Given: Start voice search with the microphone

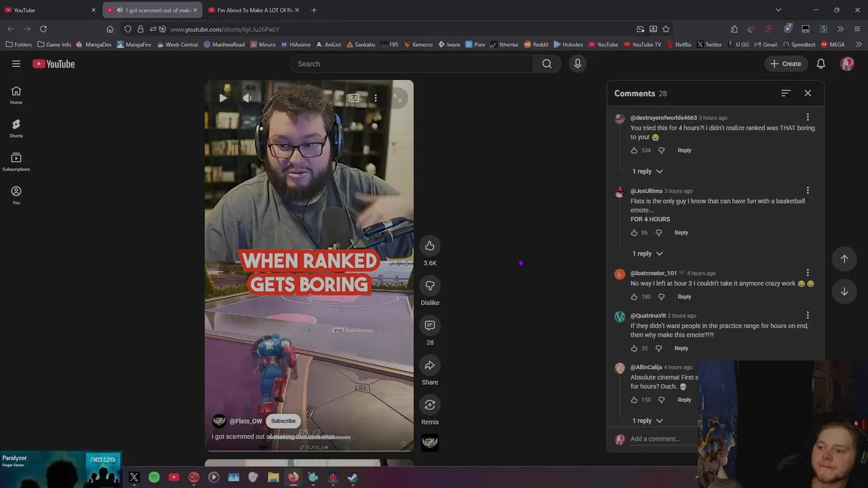Looking at the screenshot, I should coord(578,64).
